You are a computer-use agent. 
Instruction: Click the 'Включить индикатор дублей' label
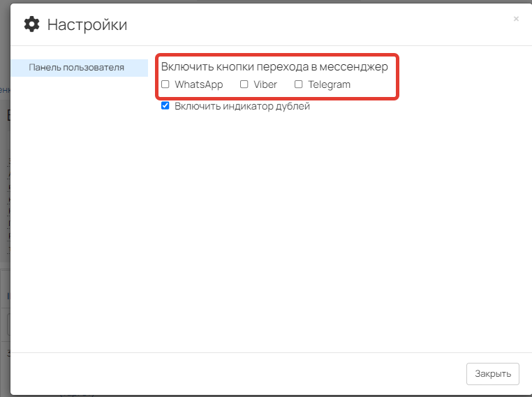[242, 107]
